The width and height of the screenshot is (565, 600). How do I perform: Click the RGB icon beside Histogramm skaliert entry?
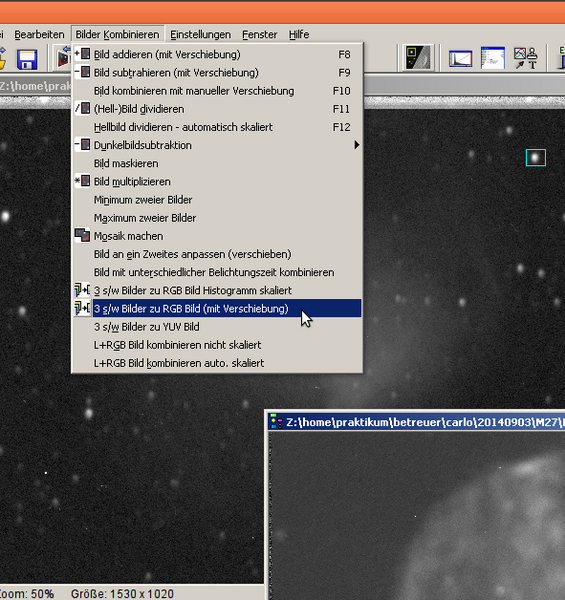tap(82, 290)
